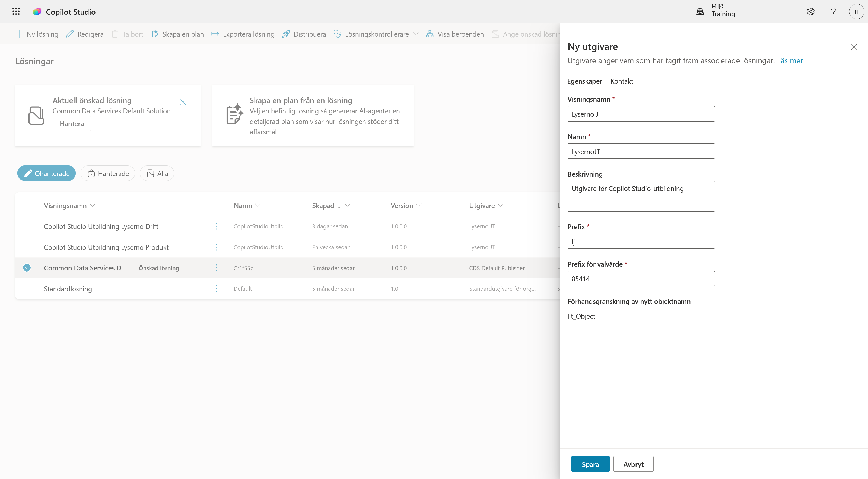Click the Avbryt button

pyautogui.click(x=634, y=464)
